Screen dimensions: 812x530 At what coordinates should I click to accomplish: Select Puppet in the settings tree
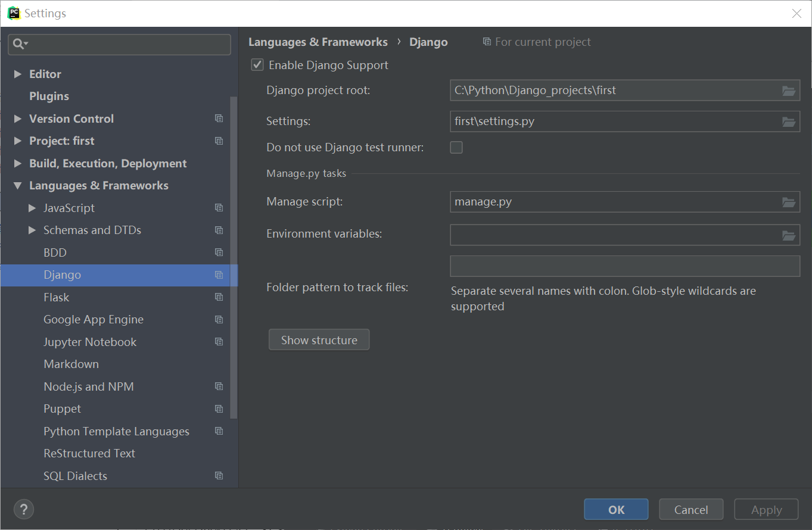[62, 409]
